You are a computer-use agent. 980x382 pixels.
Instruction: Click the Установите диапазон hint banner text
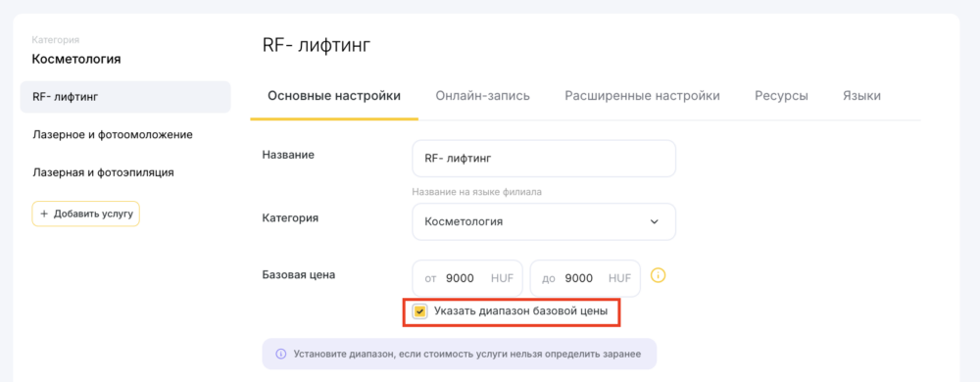466,354
